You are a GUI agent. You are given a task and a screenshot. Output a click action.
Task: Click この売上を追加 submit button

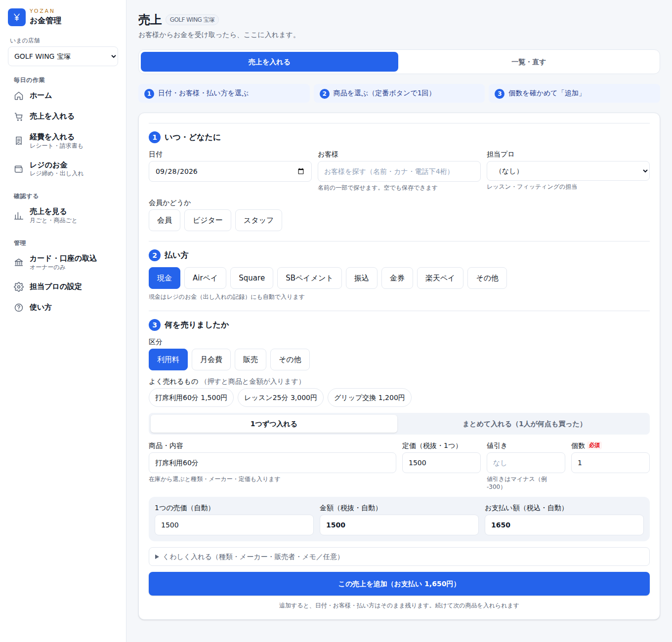coord(399,584)
